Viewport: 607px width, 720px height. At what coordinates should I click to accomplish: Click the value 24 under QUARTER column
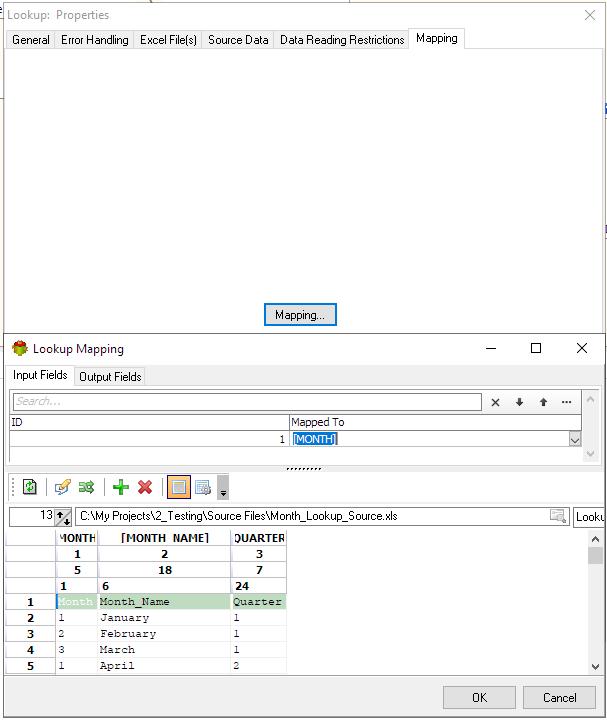(259, 586)
